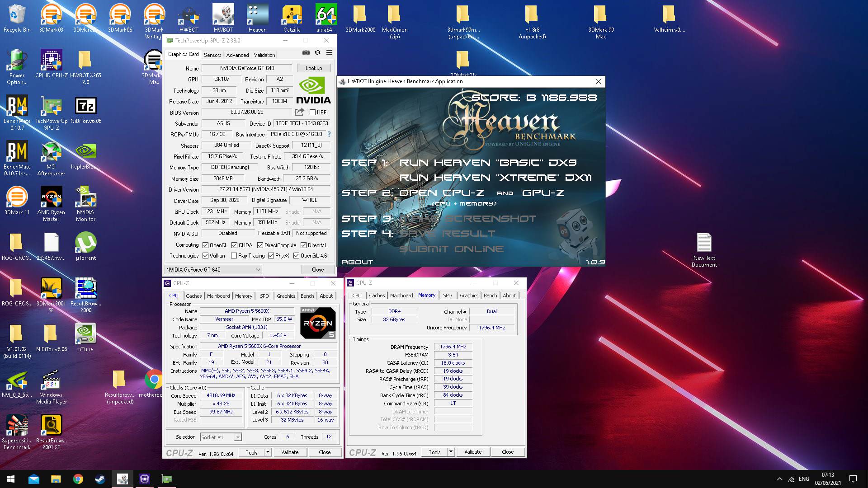
Task: Open Mainboard tab in left CPU-Z
Action: 218,296
